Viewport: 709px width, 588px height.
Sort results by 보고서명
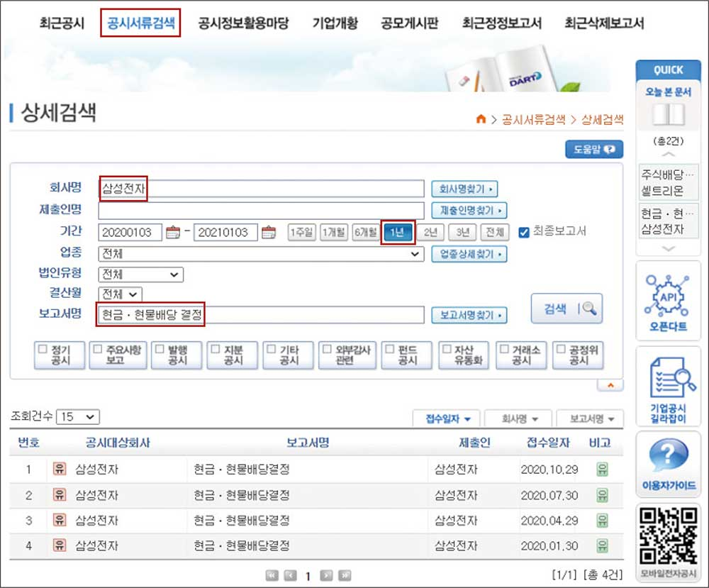pyautogui.click(x=590, y=418)
